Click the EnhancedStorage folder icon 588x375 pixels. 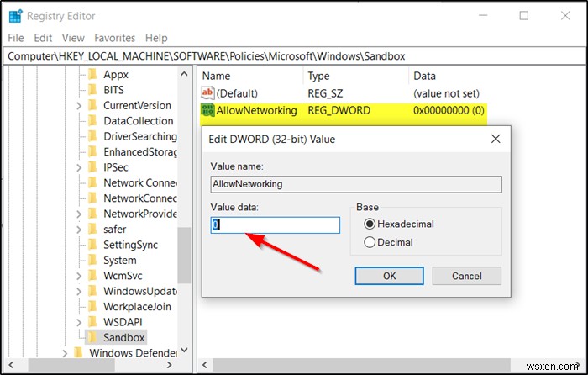(x=92, y=151)
